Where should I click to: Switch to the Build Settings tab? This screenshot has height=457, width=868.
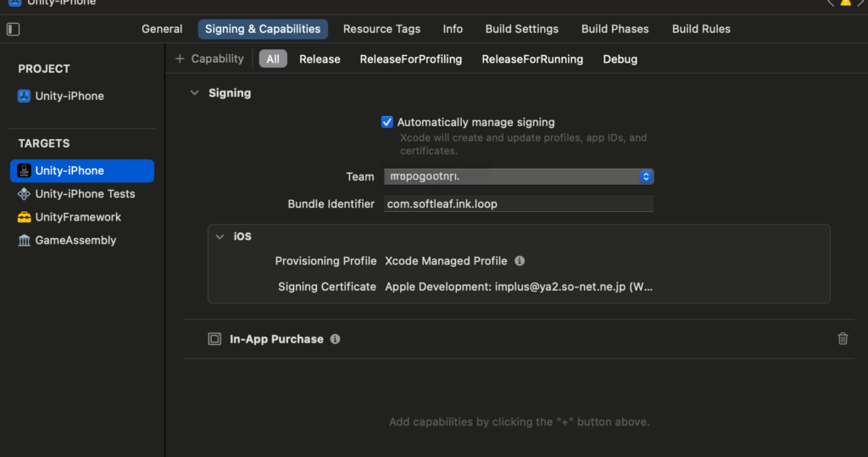[x=521, y=29]
